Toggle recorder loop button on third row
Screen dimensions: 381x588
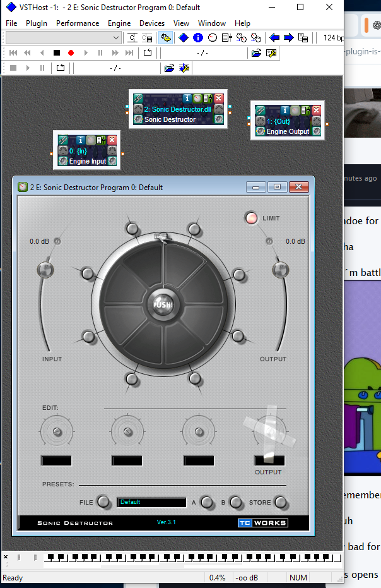click(x=61, y=68)
